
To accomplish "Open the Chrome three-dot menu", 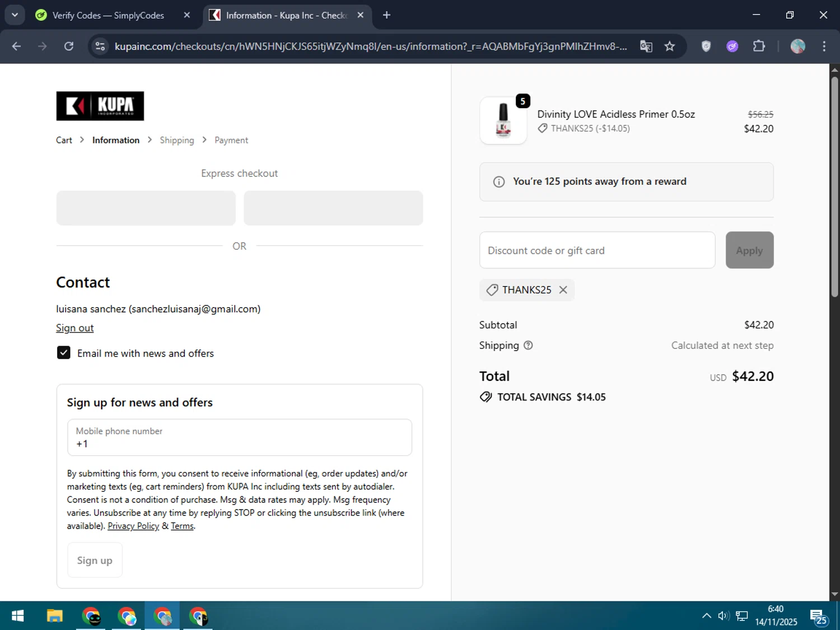I will [824, 46].
